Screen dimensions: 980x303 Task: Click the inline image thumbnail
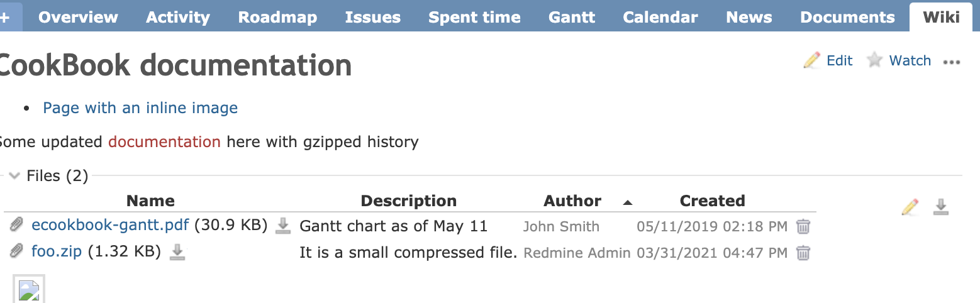coord(29,289)
